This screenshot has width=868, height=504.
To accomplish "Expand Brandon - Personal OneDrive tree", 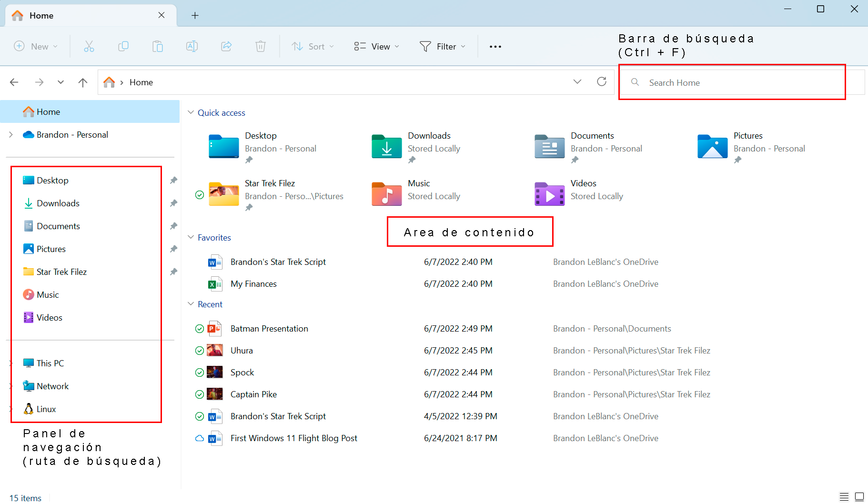I will [x=11, y=135].
